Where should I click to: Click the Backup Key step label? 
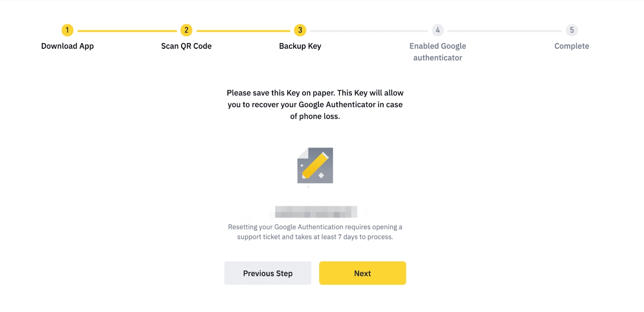coord(300,46)
